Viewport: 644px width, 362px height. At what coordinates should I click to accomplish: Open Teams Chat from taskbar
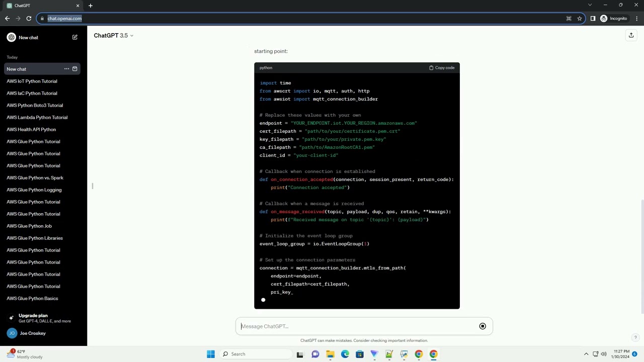(315, 354)
